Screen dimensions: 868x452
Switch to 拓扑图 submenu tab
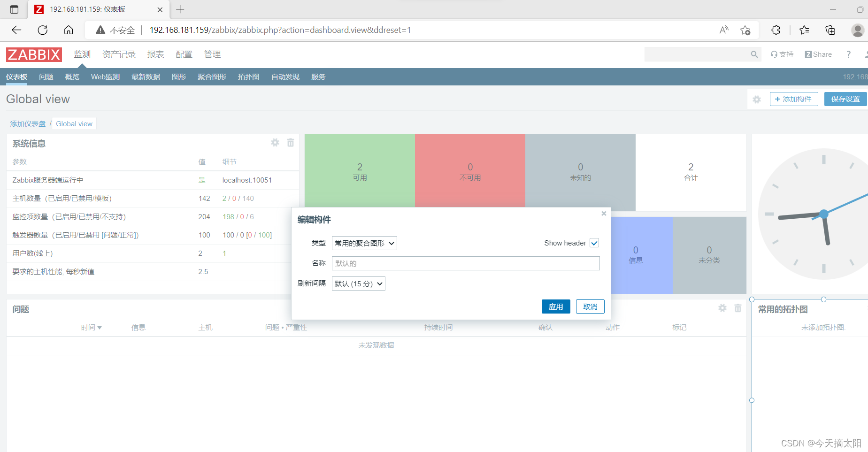(x=249, y=77)
